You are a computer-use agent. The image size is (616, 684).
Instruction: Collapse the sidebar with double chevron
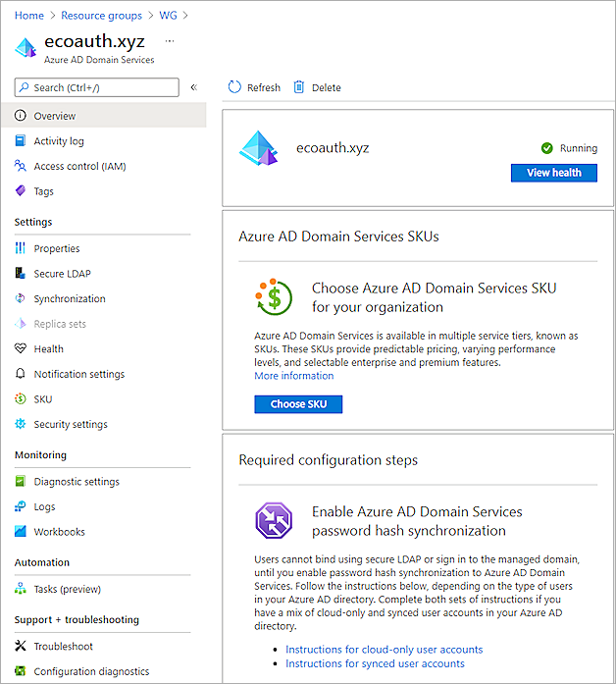[193, 87]
